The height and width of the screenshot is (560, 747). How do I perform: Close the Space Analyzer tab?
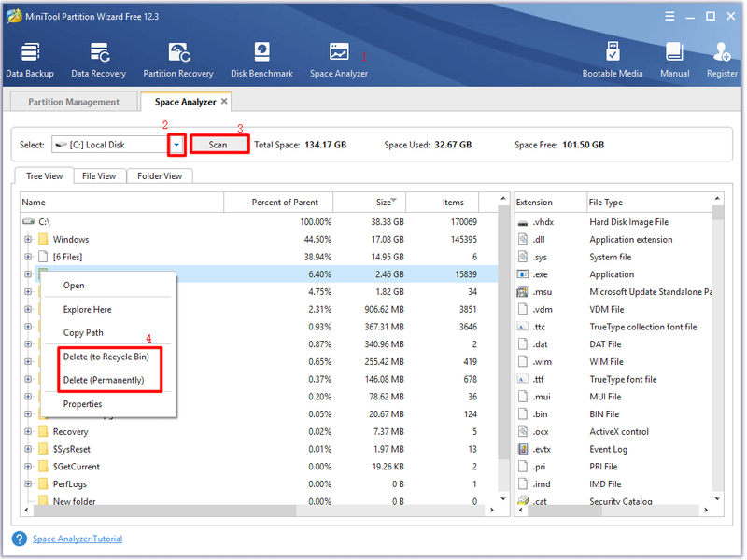tap(224, 102)
